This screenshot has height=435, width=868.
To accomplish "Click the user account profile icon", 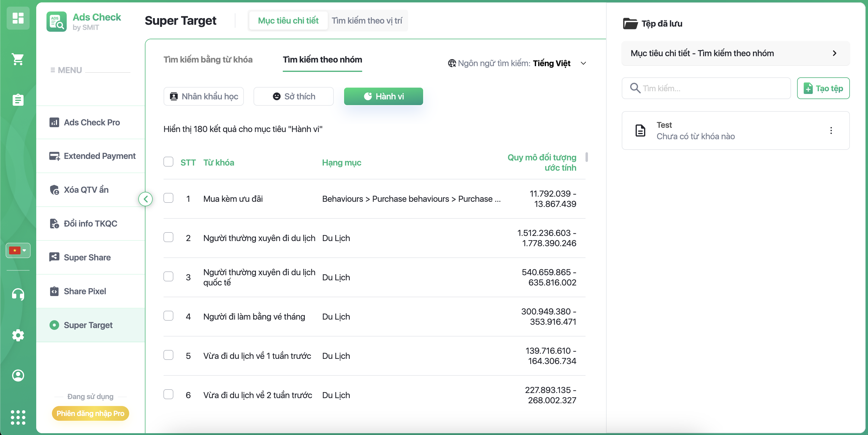I will [x=18, y=375].
